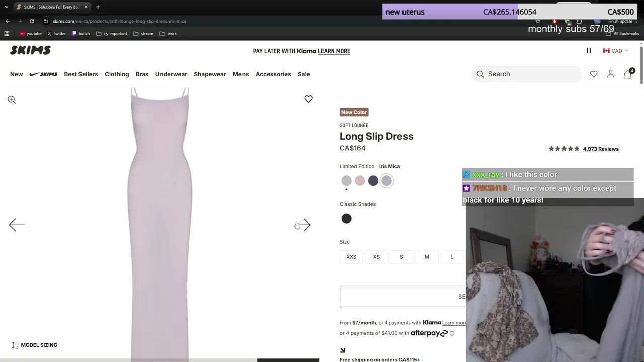This screenshot has height=362, width=644.
Task: View site information icon in address bar
Action: pyautogui.click(x=46, y=21)
